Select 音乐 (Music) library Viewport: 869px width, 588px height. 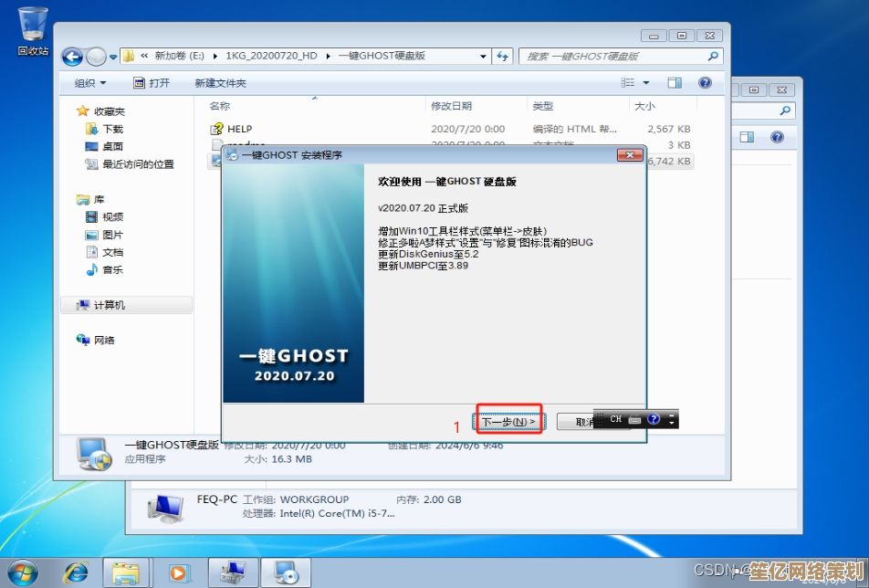[105, 270]
